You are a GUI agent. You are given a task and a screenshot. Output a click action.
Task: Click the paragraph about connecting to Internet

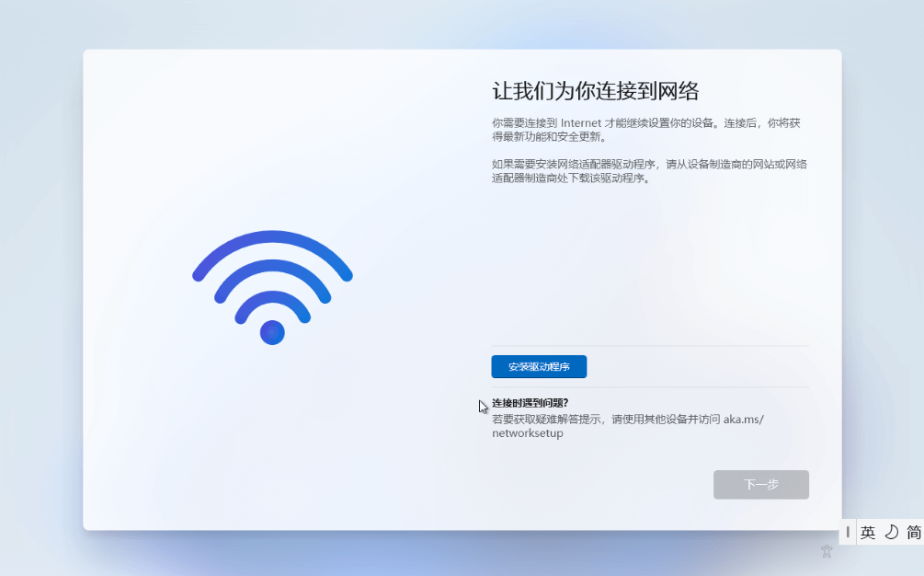pos(645,130)
